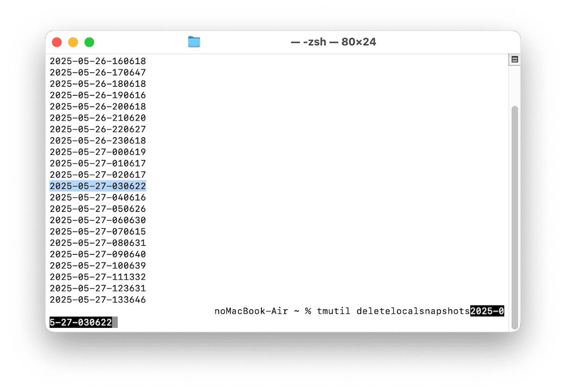The image size is (566, 392).
Task: Click snapshot line 2025-05-27-133646
Action: click(x=98, y=300)
